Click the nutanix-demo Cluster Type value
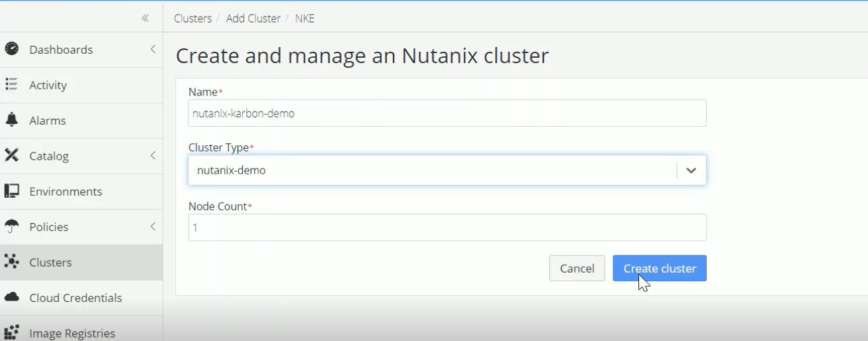Image resolution: width=868 pixels, height=341 pixels. [232, 170]
